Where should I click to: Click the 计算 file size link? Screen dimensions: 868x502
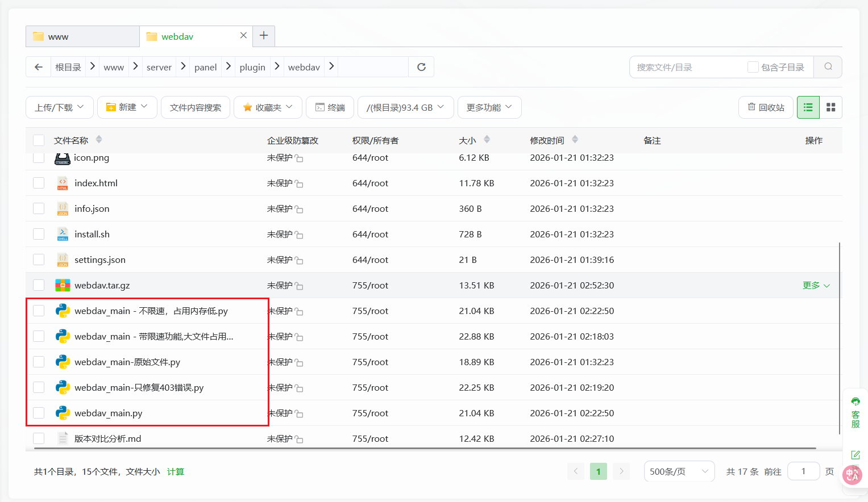176,471
